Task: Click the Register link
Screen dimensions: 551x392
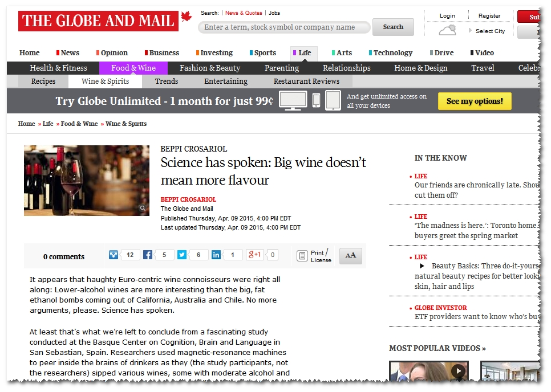Action: [489, 16]
